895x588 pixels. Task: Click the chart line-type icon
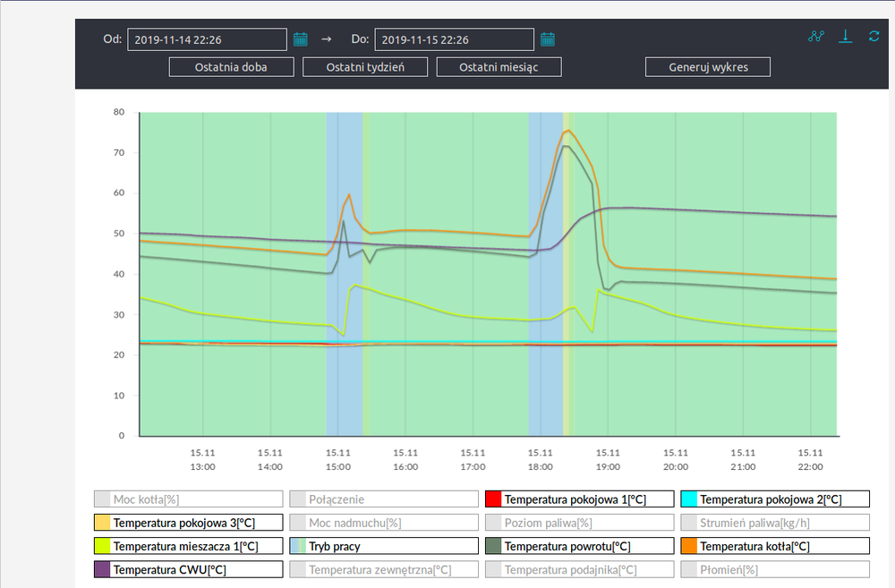pyautogui.click(x=815, y=37)
